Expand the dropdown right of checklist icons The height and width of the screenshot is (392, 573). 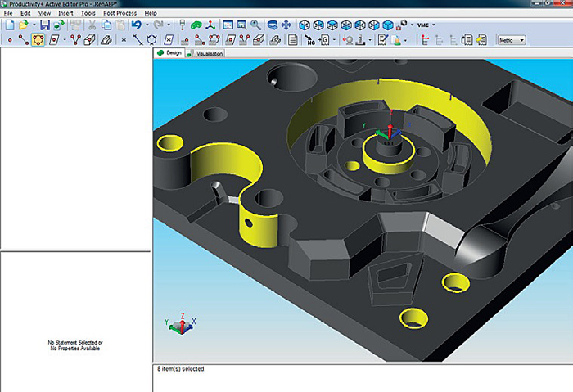(x=405, y=40)
